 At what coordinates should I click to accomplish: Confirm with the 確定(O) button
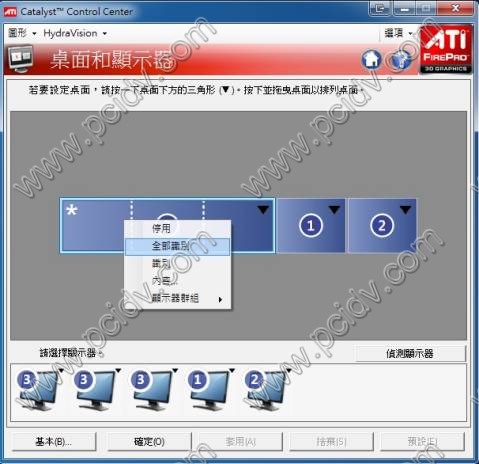click(x=149, y=442)
